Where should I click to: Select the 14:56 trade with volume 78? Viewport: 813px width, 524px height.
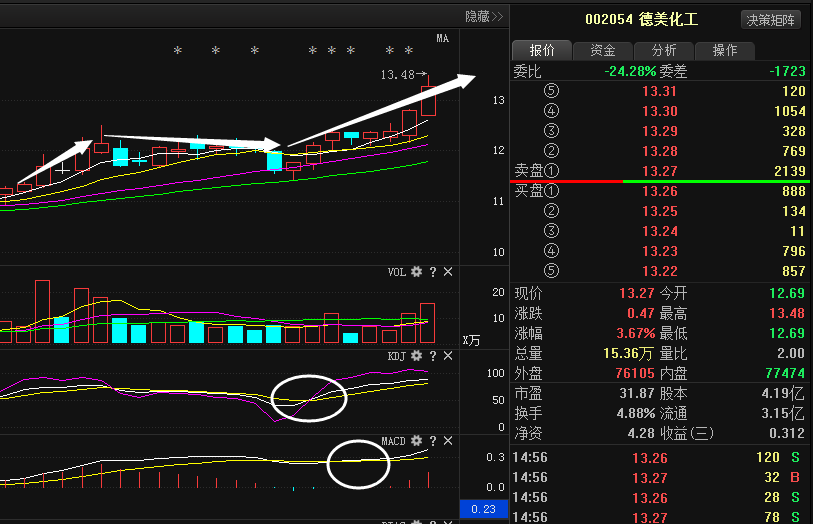[x=658, y=517]
